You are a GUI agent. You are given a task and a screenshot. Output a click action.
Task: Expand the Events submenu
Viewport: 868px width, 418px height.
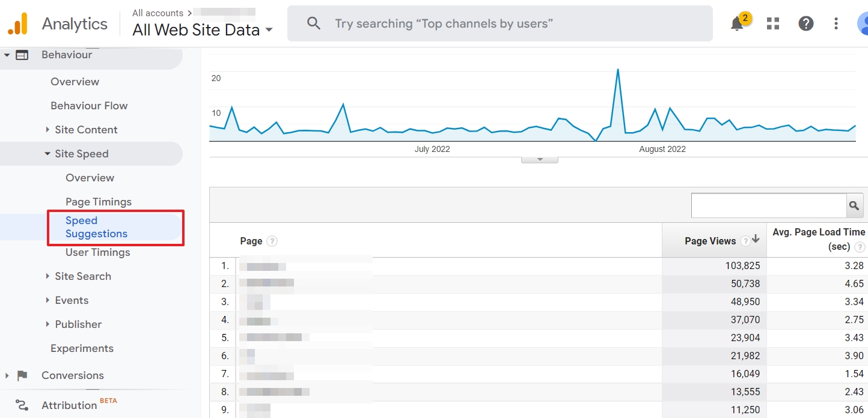47,300
